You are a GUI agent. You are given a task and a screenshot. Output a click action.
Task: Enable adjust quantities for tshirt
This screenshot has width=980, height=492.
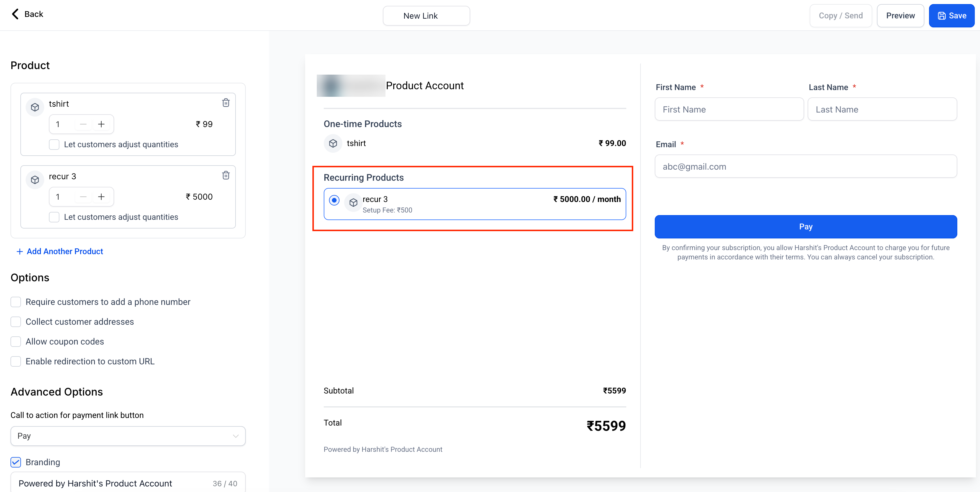(54, 145)
